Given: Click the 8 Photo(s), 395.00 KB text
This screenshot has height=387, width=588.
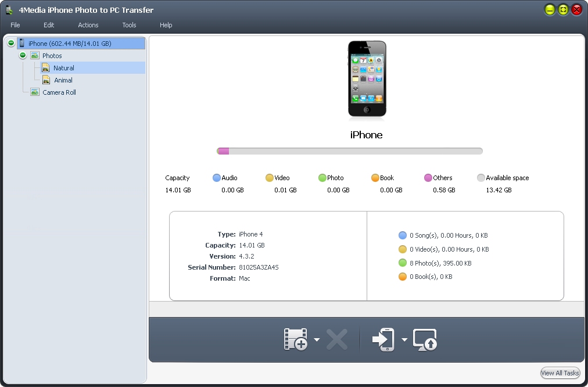Looking at the screenshot, I should 440,263.
